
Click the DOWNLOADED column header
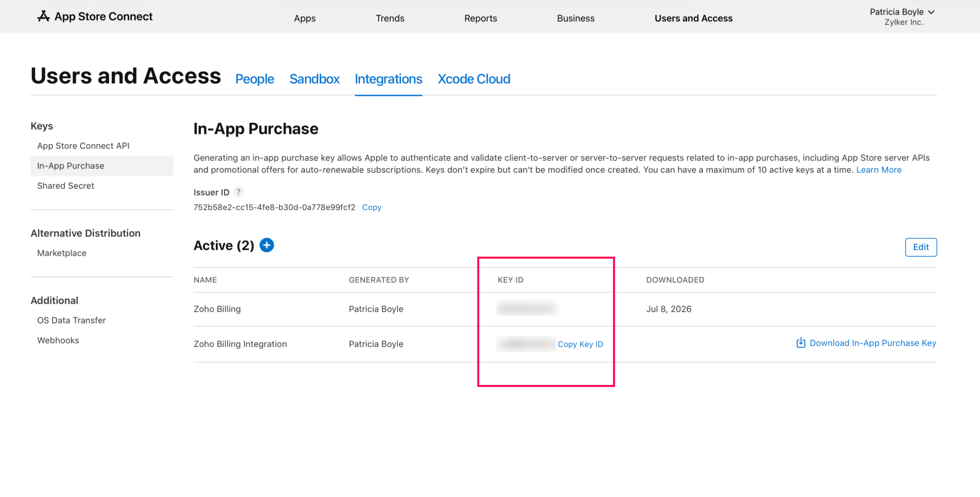pyautogui.click(x=675, y=280)
